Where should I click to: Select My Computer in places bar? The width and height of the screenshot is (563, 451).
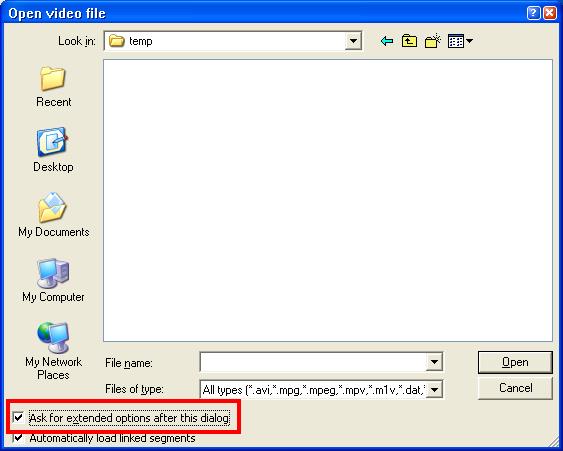tap(53, 280)
